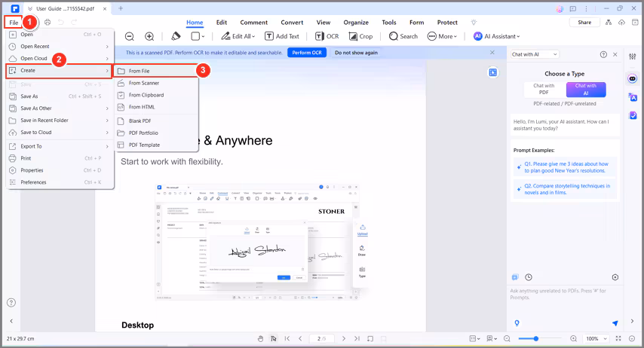The width and height of the screenshot is (644, 348).
Task: Click the send arrow in AI chat
Action: pos(615,323)
